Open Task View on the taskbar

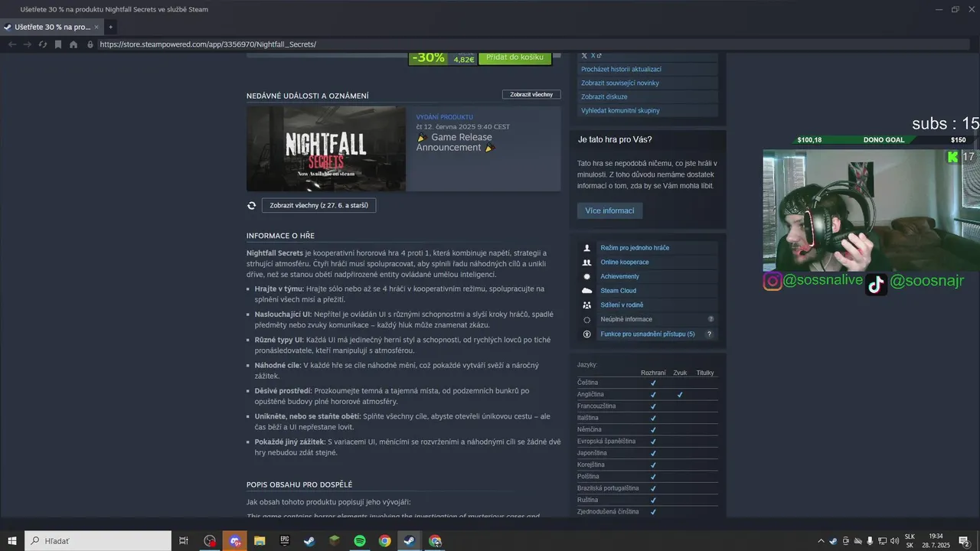(x=184, y=541)
